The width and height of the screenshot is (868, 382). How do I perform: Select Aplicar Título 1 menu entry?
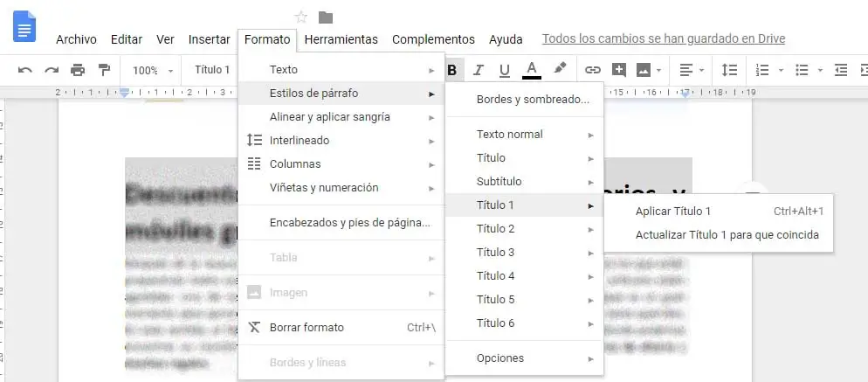673,211
